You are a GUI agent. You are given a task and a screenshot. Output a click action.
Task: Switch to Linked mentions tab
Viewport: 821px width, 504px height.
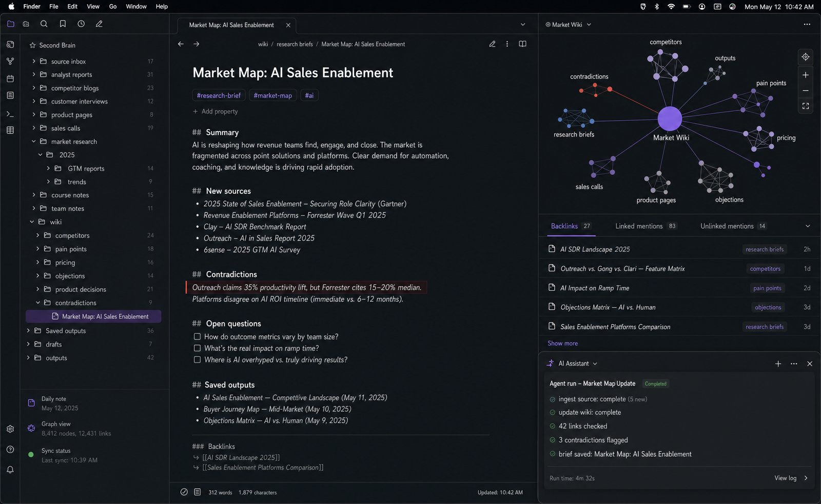(x=646, y=226)
